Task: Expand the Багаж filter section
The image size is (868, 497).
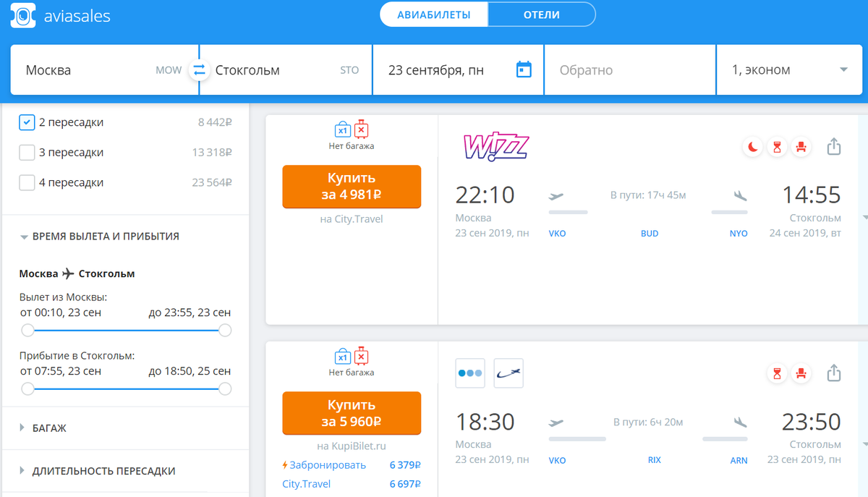Action: 43,428
